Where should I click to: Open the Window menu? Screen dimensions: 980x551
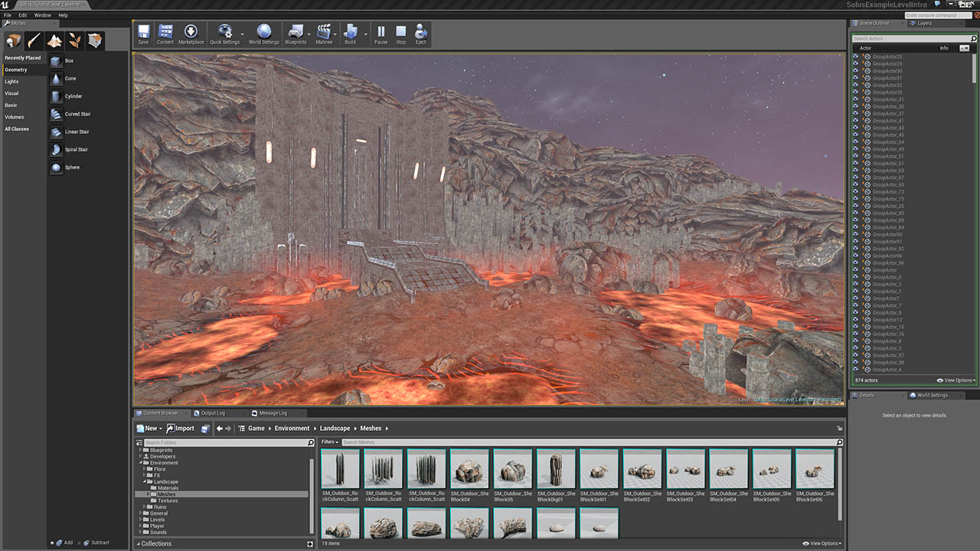[x=43, y=15]
